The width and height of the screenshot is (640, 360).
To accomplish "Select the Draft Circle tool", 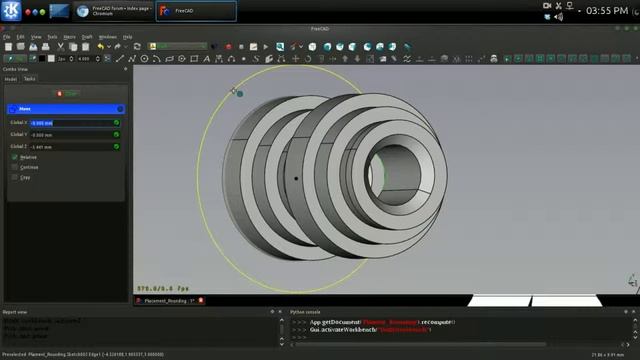I will pos(144,59).
